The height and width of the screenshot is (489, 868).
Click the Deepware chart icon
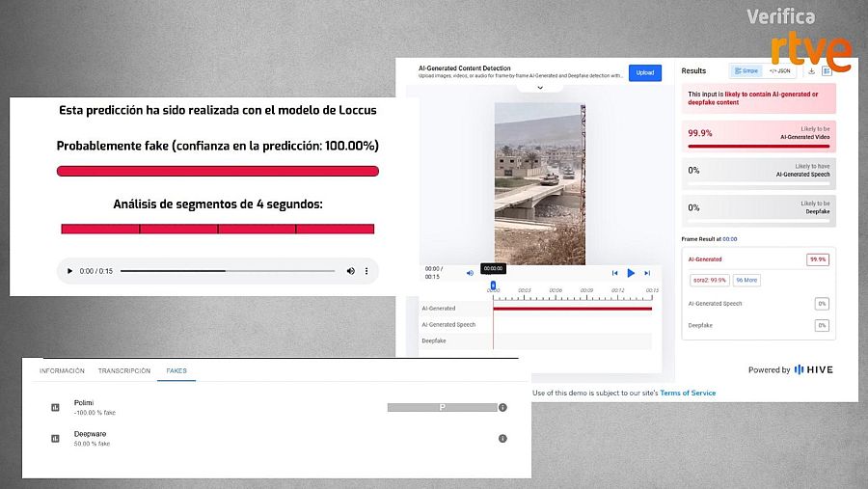[55, 439]
